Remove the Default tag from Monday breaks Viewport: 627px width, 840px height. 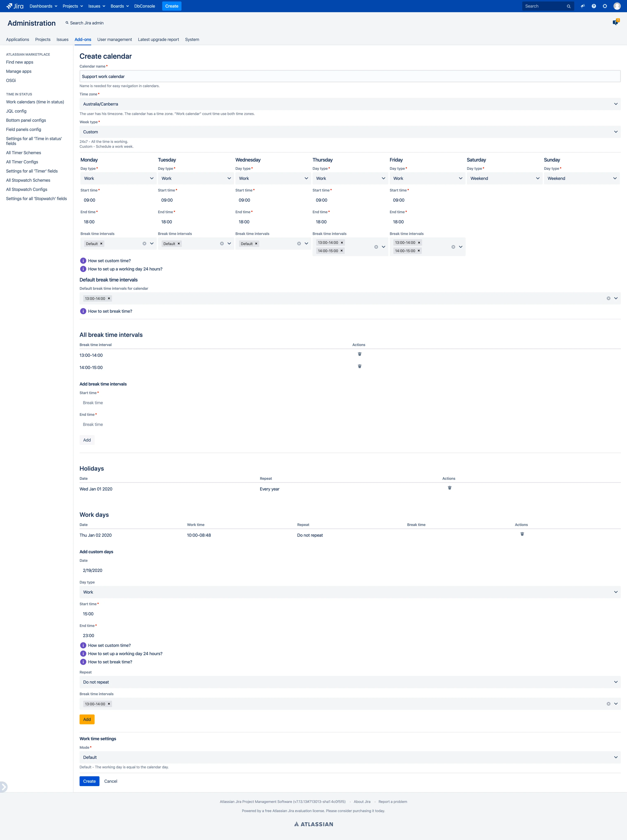(x=101, y=244)
